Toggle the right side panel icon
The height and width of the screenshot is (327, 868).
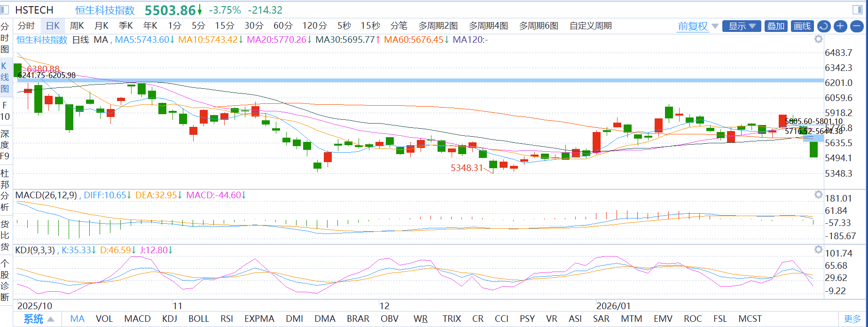[x=858, y=9]
